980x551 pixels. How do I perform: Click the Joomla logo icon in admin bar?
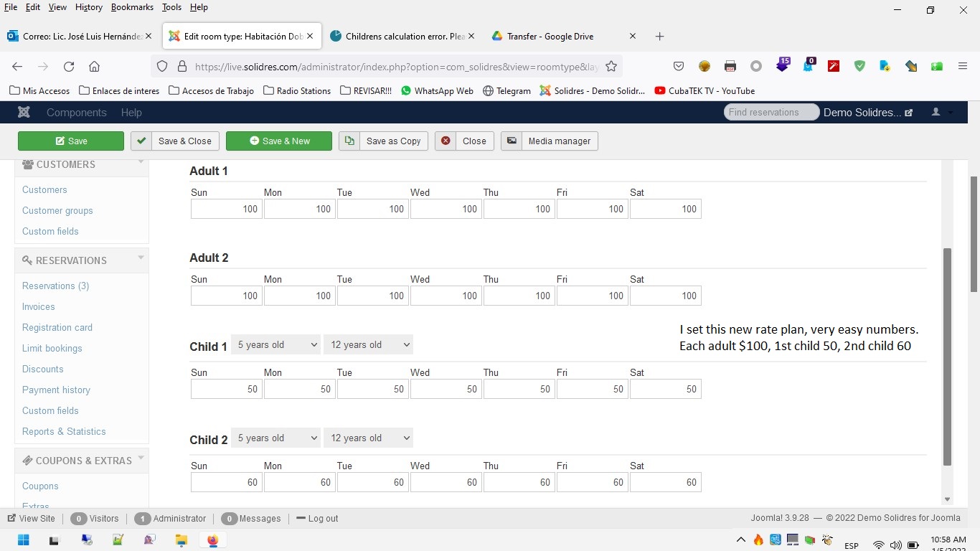[x=24, y=113]
